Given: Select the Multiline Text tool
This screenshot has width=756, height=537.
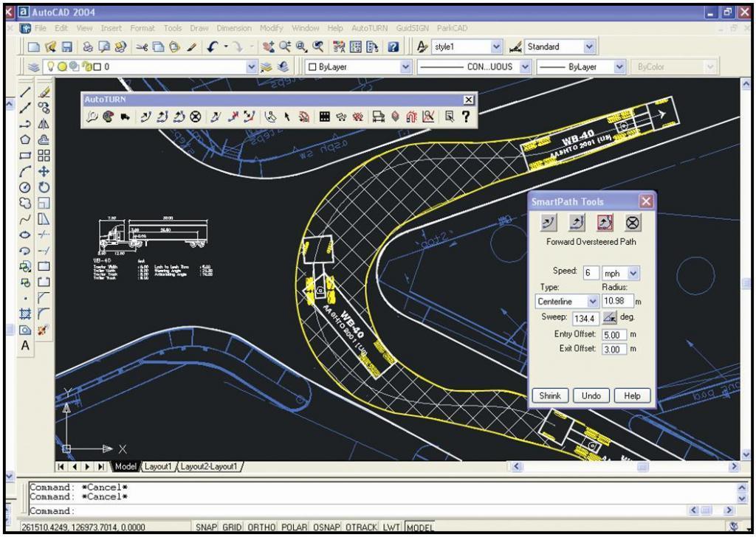Looking at the screenshot, I should tap(26, 346).
